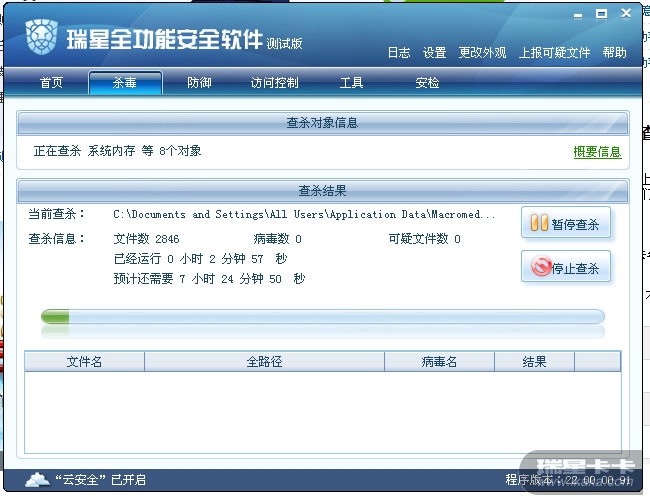Image resolution: width=650 pixels, height=501 pixels.
Task: Click the 正在查杀 系统内存 status text
Action: pyautogui.click(x=117, y=151)
